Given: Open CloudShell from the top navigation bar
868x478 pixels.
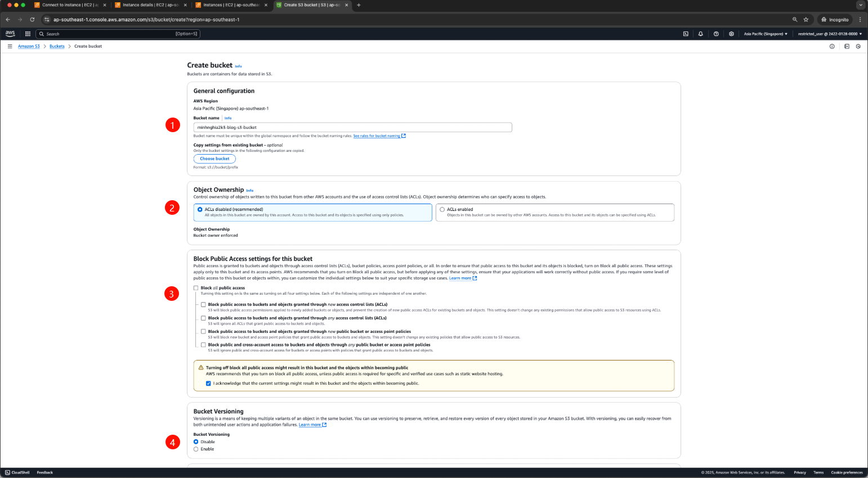Looking at the screenshot, I should (686, 34).
